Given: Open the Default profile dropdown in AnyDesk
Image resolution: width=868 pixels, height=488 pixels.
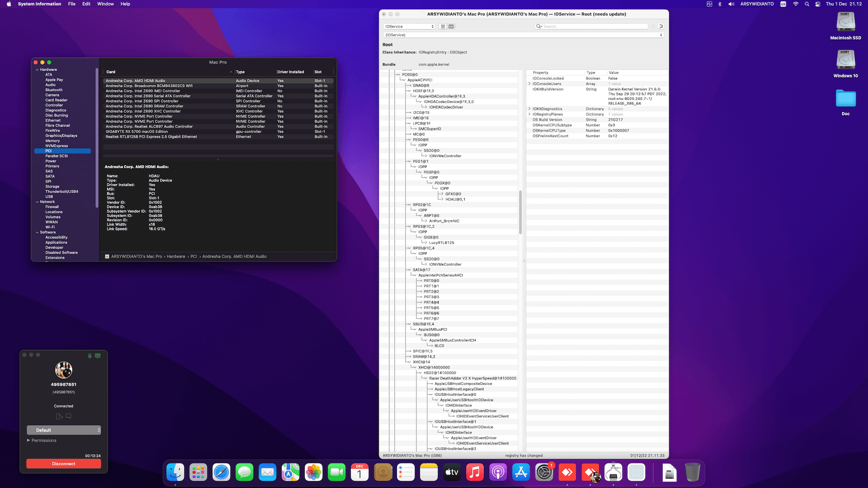Looking at the screenshot, I should tap(64, 430).
